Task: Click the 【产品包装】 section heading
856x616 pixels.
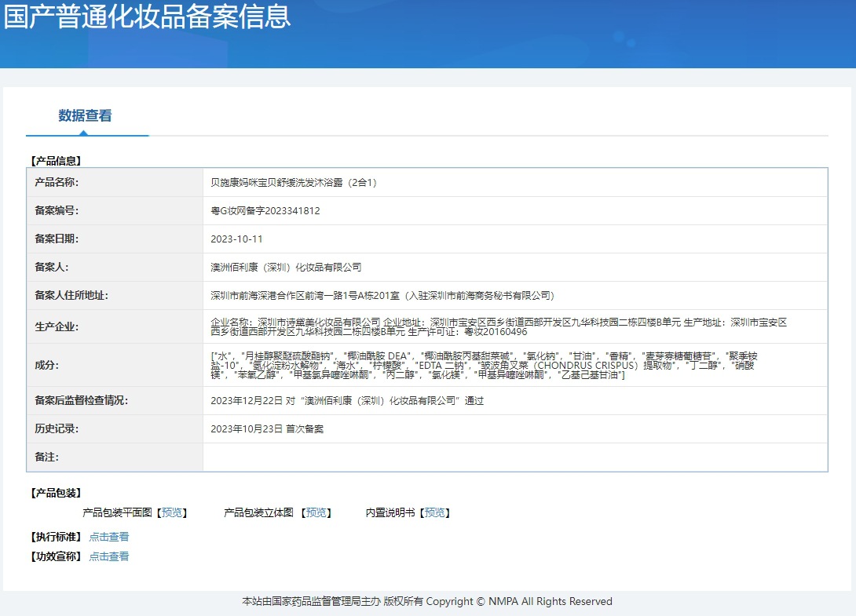Action: pyautogui.click(x=56, y=494)
